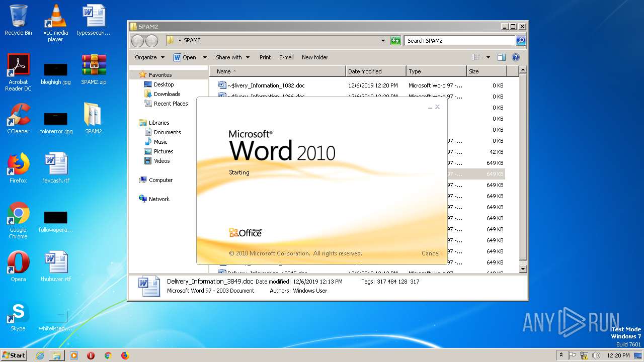Click the Action Center flag tray icon
Screen dimensions: 644x362
(572, 355)
